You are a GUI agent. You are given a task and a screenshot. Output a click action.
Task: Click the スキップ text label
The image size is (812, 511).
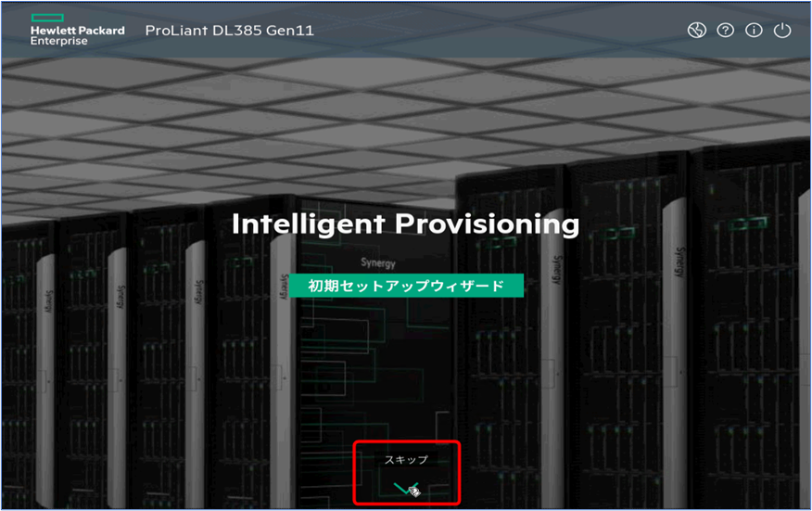[406, 459]
